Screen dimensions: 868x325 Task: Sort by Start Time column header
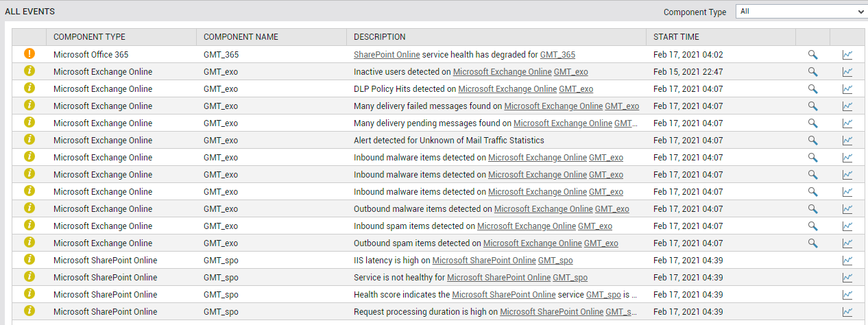click(676, 37)
